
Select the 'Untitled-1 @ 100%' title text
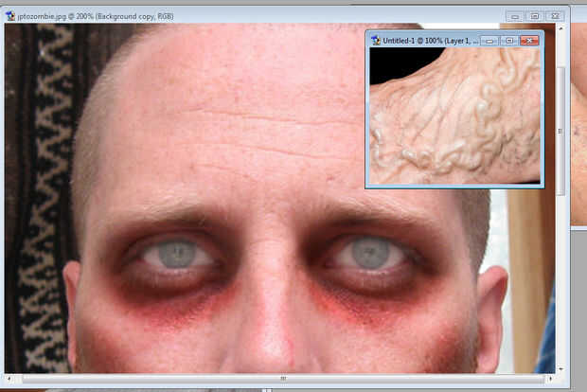tap(412, 41)
